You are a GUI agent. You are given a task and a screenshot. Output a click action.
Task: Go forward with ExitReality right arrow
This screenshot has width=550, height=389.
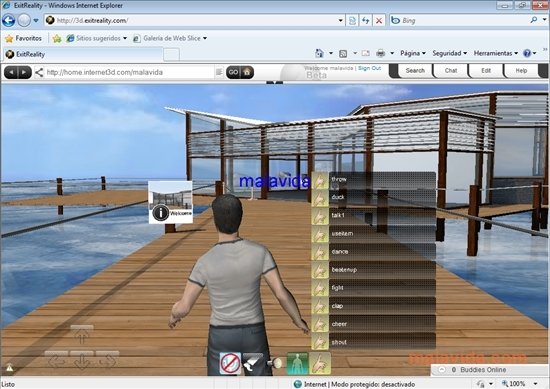tap(24, 72)
